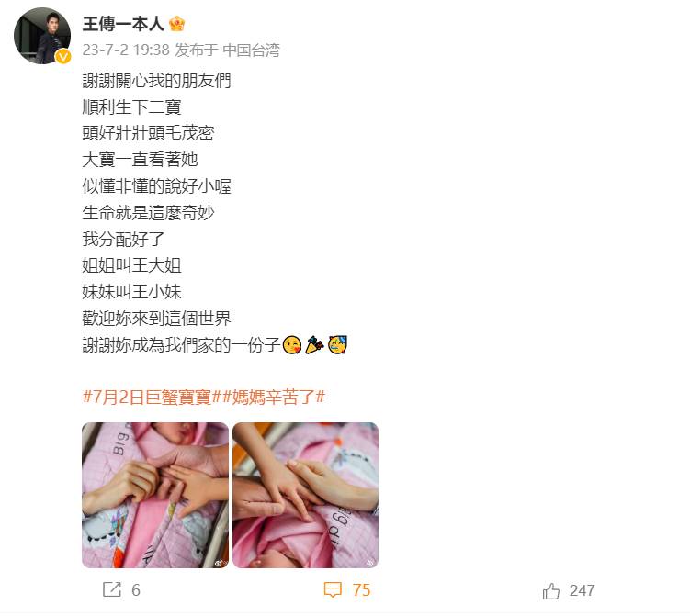Like the post with thumbs-up icon
690x616 pixels.
(551, 590)
